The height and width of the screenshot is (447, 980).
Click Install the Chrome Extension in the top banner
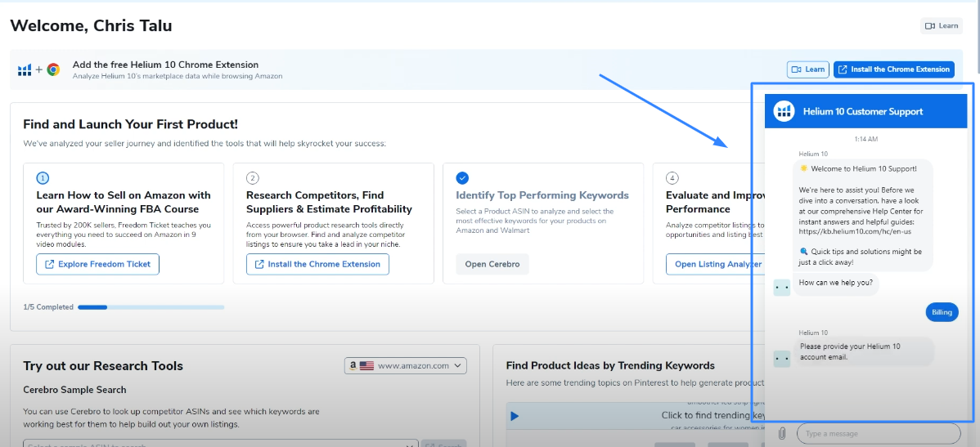[x=894, y=69]
